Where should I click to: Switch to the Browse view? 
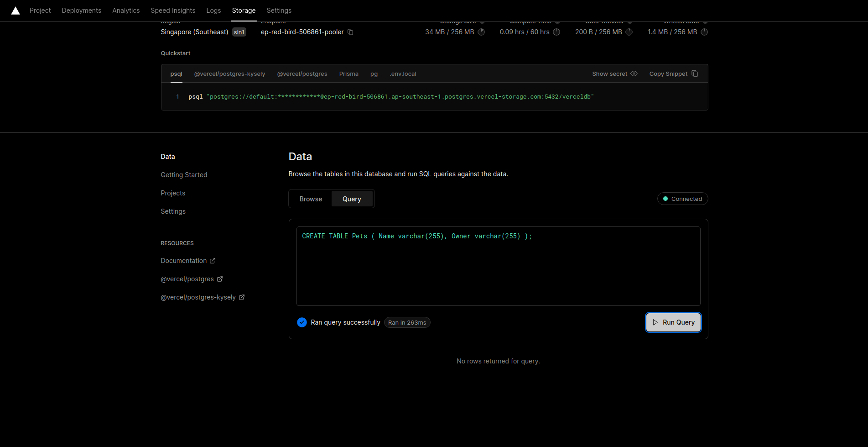click(311, 199)
